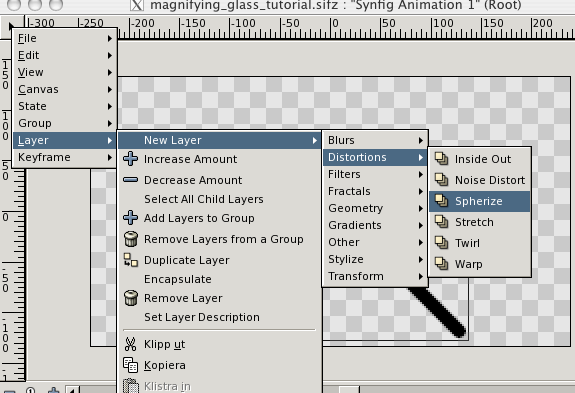Screen dimensions: 575x393
Task: Click the Stretch layer icon
Action: pos(442,222)
